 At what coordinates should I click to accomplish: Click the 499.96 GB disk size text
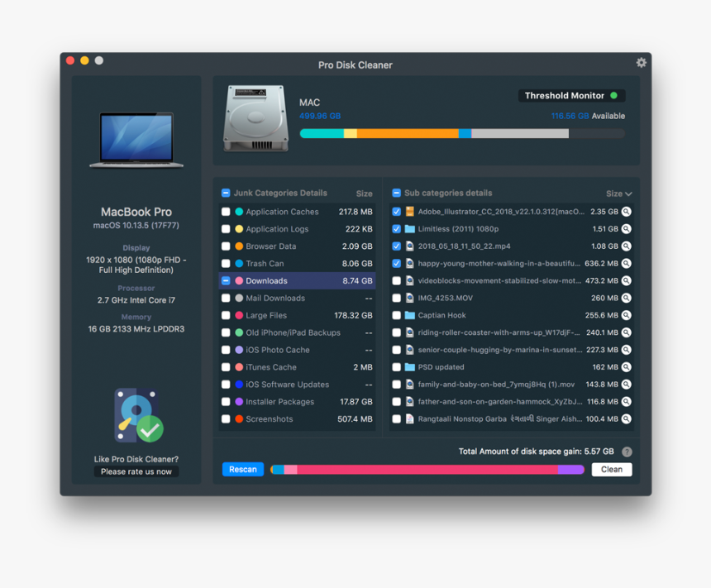tap(320, 116)
